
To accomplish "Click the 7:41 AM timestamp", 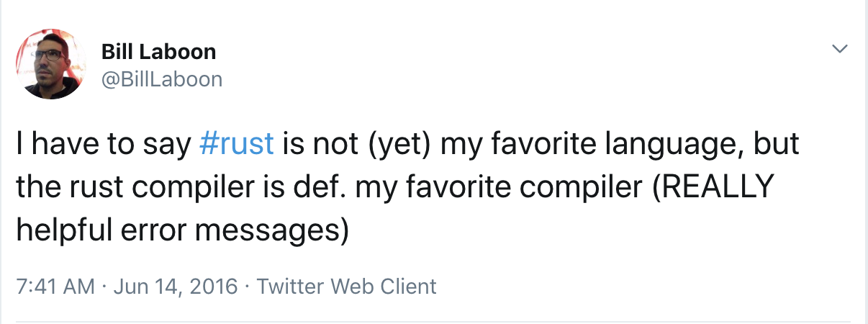I will coord(55,286).
